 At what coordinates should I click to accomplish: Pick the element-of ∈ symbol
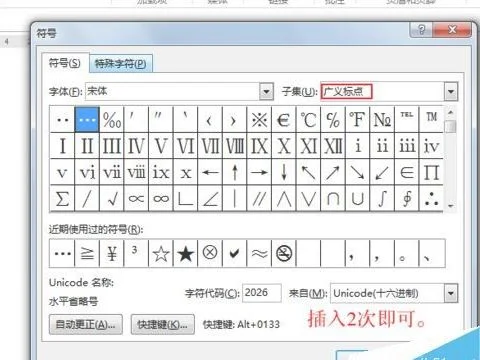[407, 172]
